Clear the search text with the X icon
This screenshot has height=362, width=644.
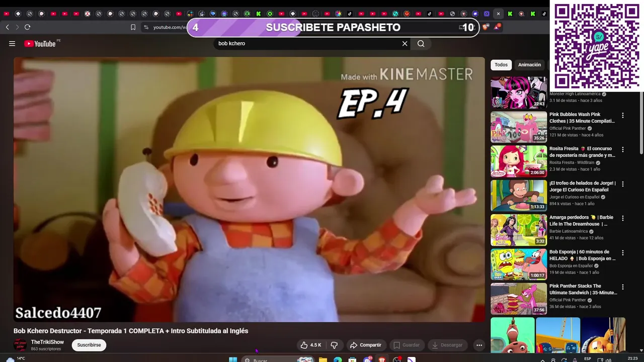(405, 44)
